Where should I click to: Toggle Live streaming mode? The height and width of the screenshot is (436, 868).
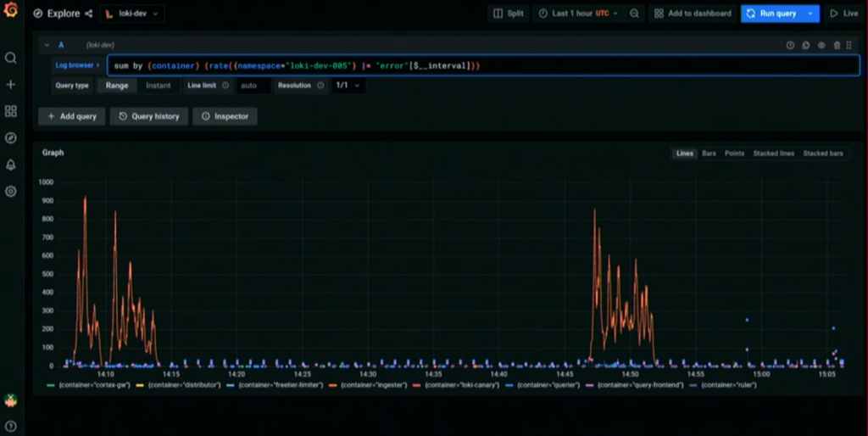843,14
